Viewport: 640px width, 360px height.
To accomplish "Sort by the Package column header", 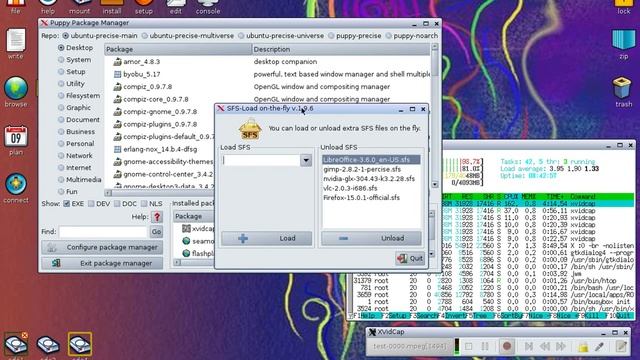I will click(178, 49).
